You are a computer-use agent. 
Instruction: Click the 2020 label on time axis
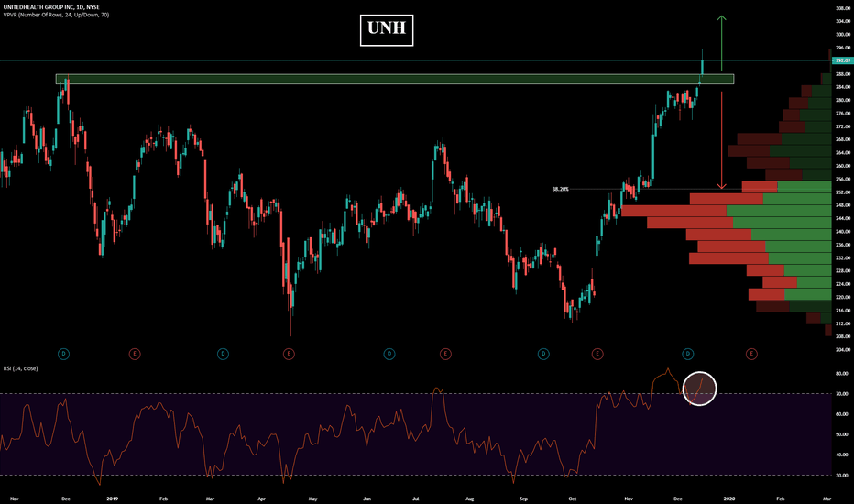(729, 499)
